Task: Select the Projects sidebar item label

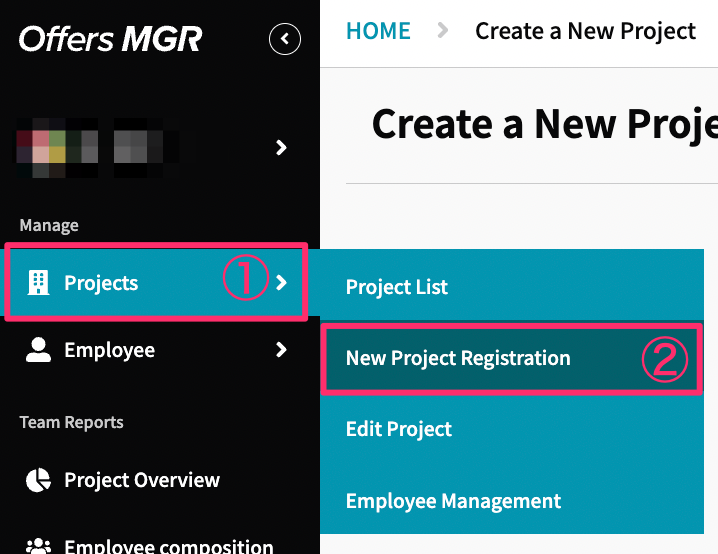Action: pyautogui.click(x=101, y=283)
